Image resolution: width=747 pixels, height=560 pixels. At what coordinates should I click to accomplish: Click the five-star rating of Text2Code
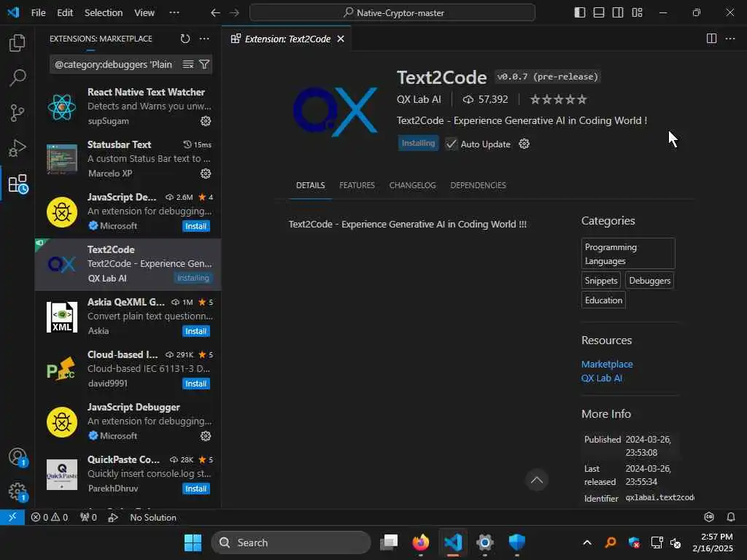click(x=558, y=99)
